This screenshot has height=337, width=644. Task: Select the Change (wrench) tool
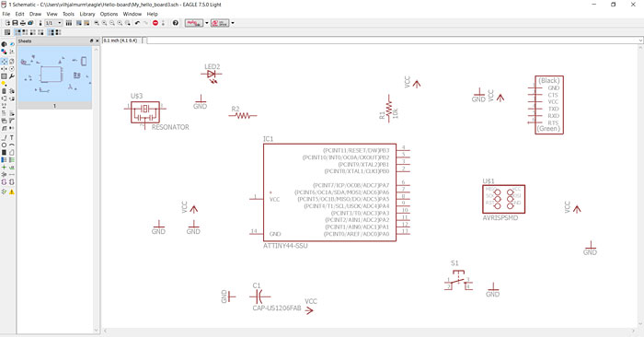click(x=11, y=76)
